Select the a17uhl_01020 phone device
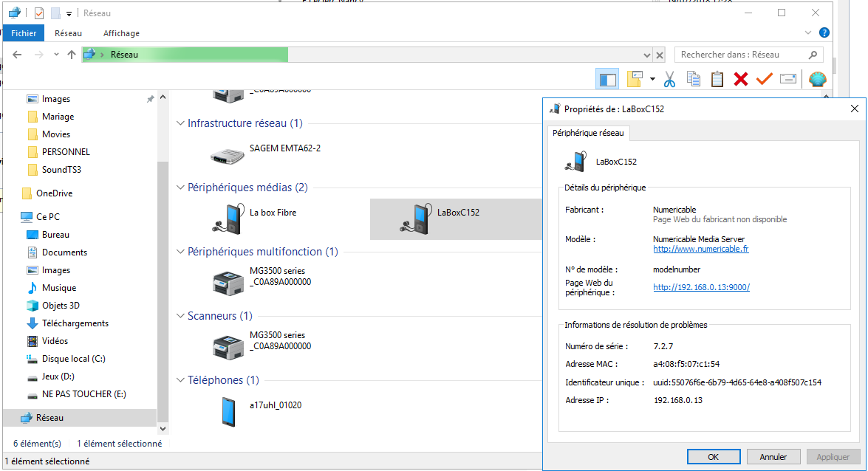This screenshot has width=868, height=471. pyautogui.click(x=228, y=411)
